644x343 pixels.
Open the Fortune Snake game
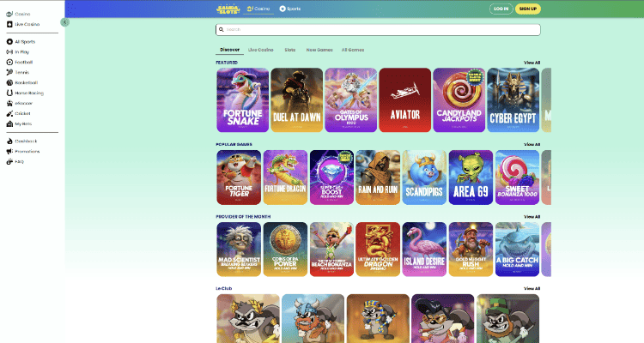coord(243,100)
